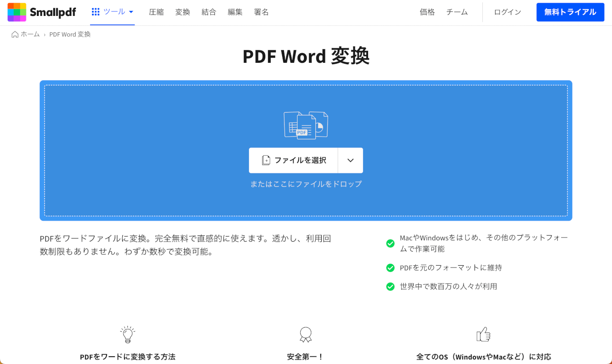Open the 結合 menu item
This screenshot has width=612, height=364.
209,12
